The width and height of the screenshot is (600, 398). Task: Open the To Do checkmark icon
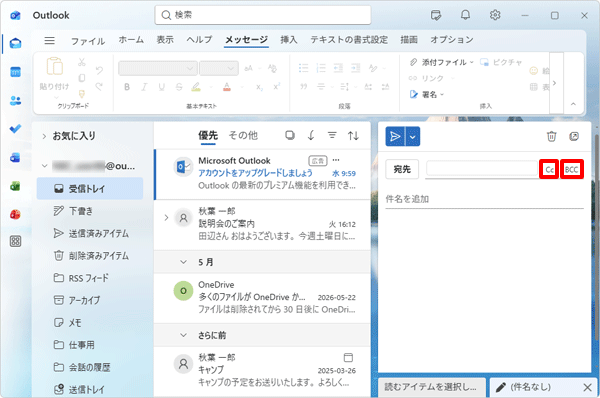point(15,129)
